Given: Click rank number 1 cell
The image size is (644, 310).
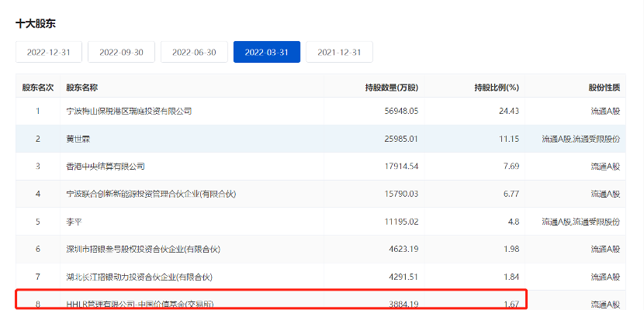Looking at the screenshot, I should tap(38, 111).
